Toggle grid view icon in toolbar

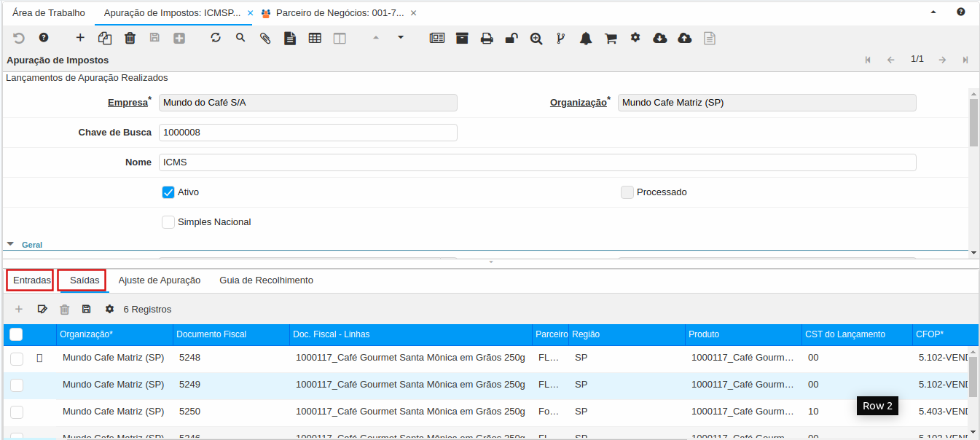pyautogui.click(x=315, y=38)
